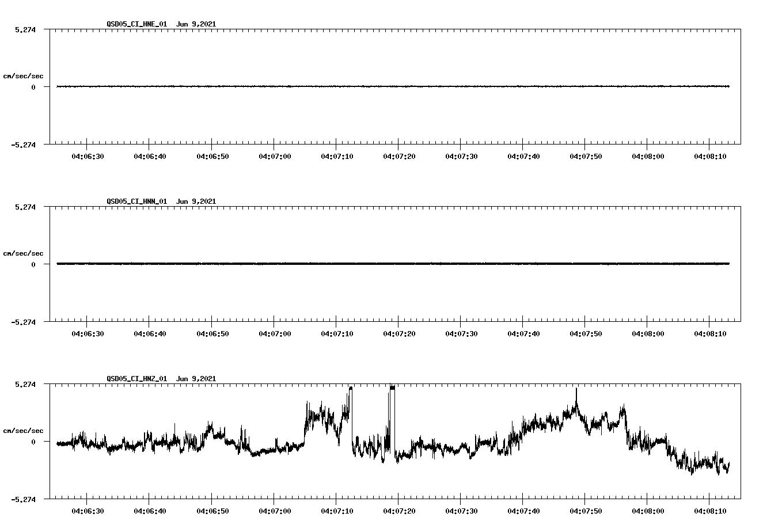The image size is (782, 532).
Task: Click 04:06:50 time label under HNZ chart
Action: click(212, 511)
